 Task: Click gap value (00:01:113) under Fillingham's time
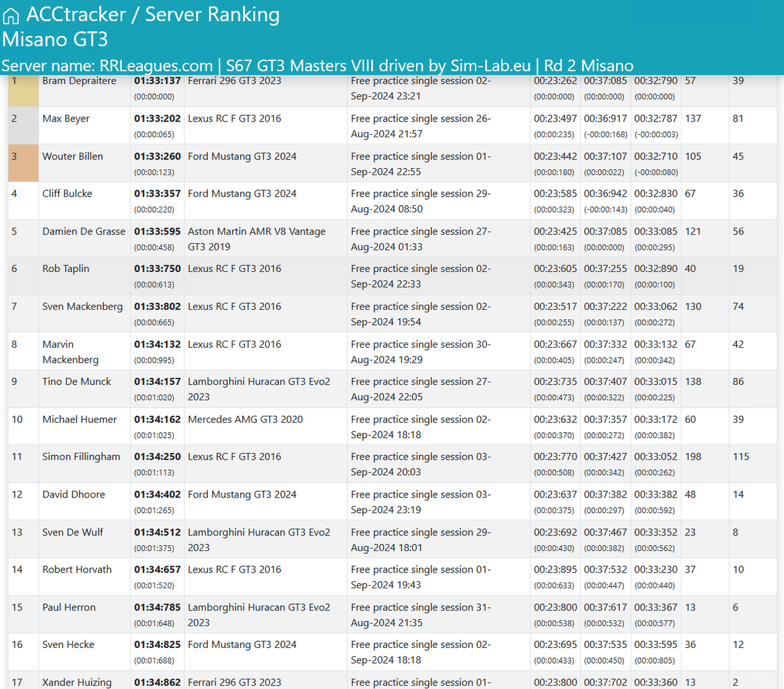154,473
